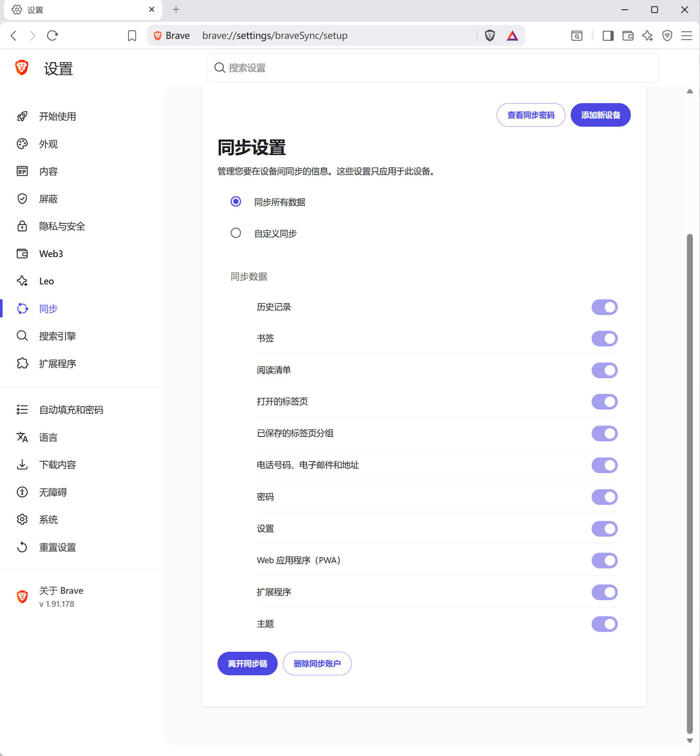Go forward with the forward arrow
700x756 pixels.
tap(33, 36)
